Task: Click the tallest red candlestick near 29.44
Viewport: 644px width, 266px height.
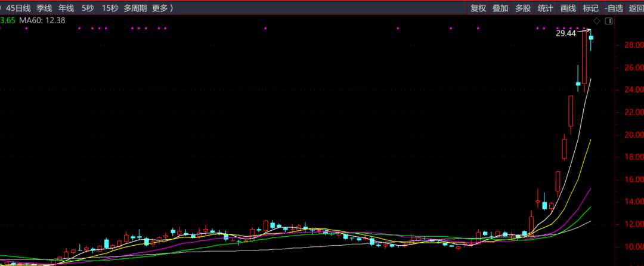Action: [x=584, y=57]
